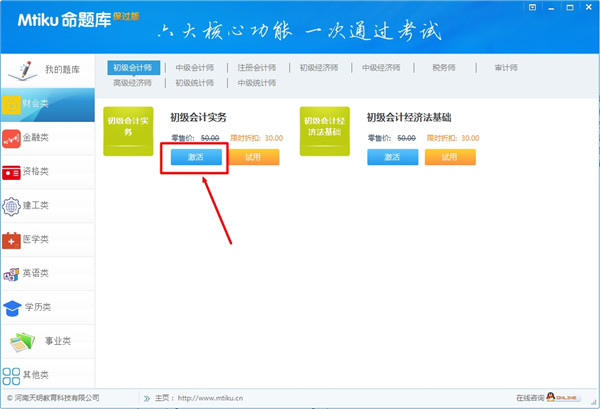Open the 事业类 folder icon
The width and height of the screenshot is (600, 409).
tap(22, 342)
